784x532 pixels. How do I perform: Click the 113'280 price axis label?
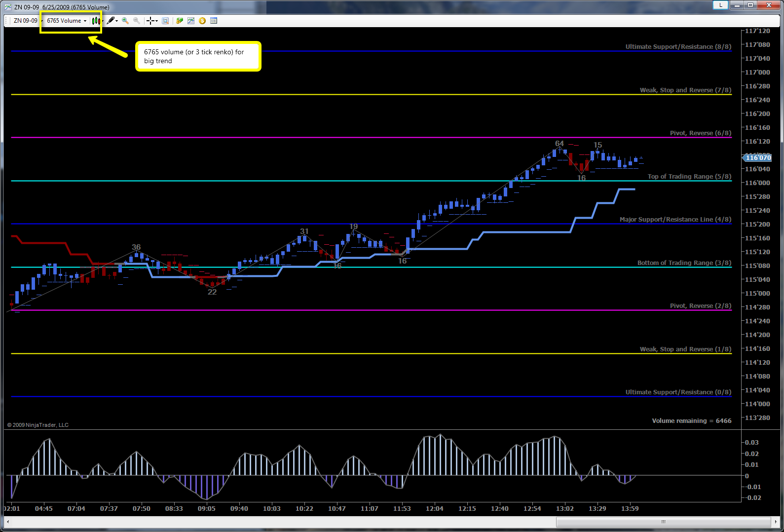757,418
